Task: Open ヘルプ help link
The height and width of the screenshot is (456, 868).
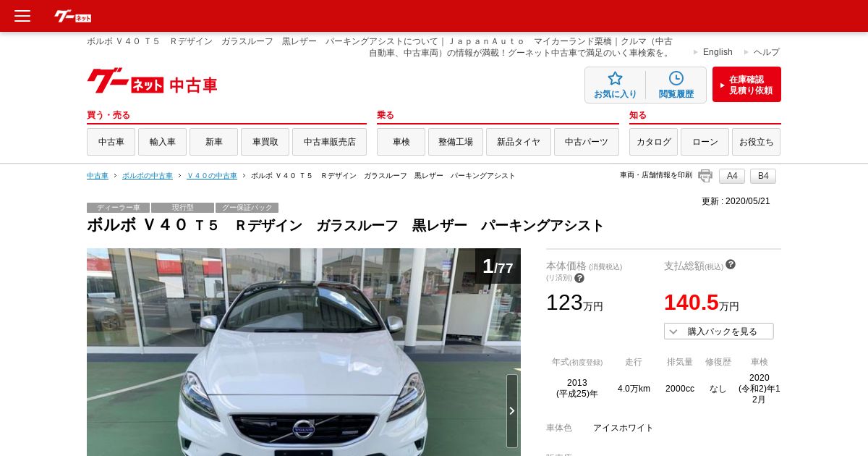Action: [x=767, y=52]
